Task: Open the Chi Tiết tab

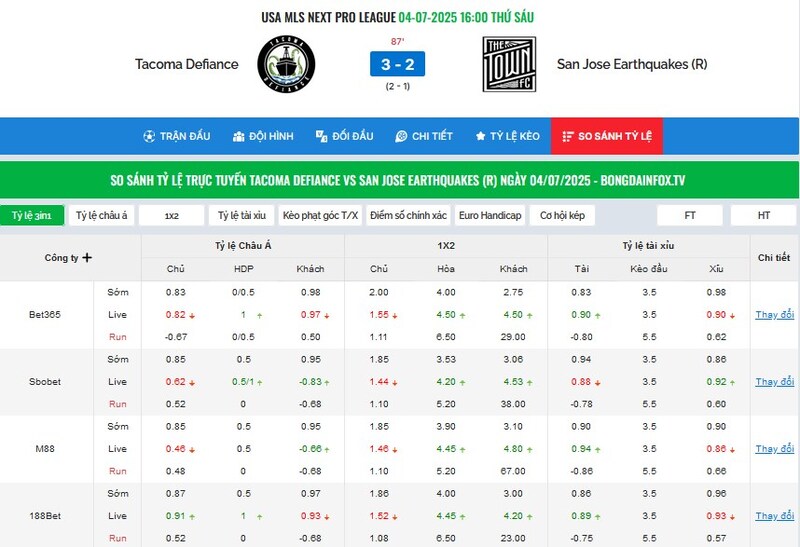Action: pos(423,136)
